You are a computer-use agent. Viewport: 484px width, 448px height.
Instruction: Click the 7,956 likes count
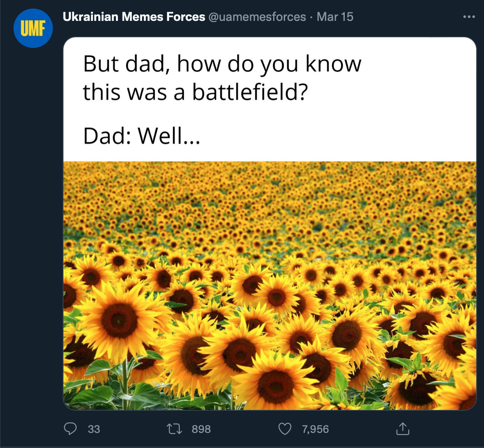tap(315, 429)
